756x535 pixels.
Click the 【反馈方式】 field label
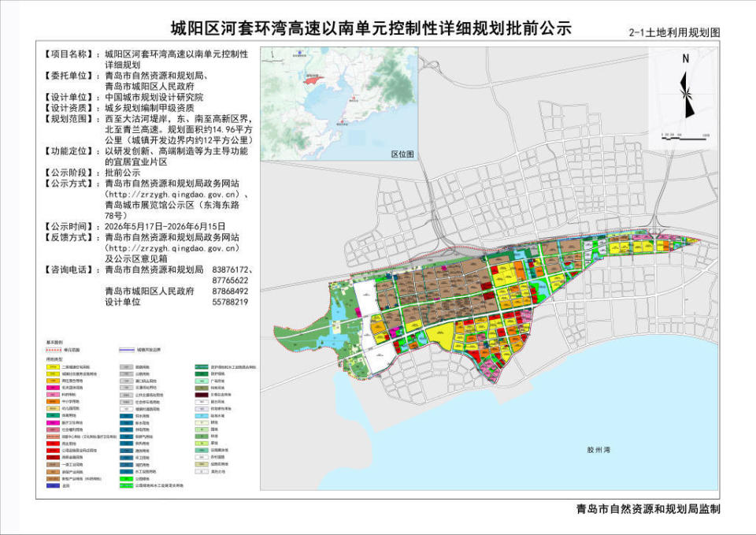[x=68, y=237]
